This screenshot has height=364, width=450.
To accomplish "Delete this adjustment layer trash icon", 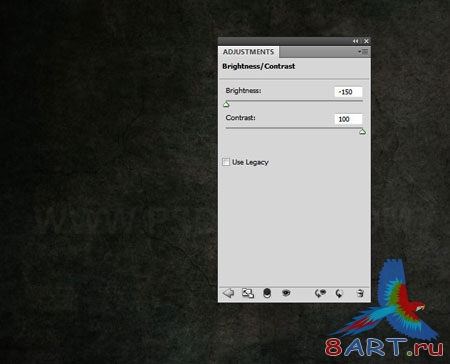I will 360,293.
